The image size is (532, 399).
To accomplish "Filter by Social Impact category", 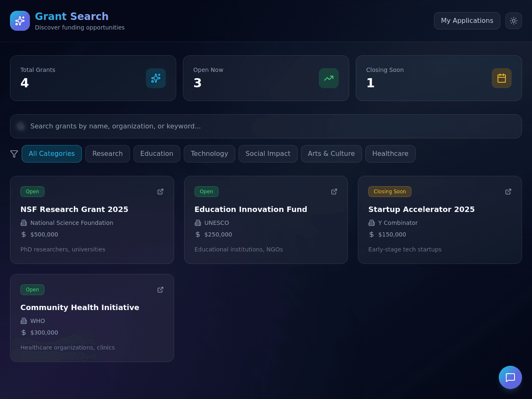I will [x=268, y=154].
